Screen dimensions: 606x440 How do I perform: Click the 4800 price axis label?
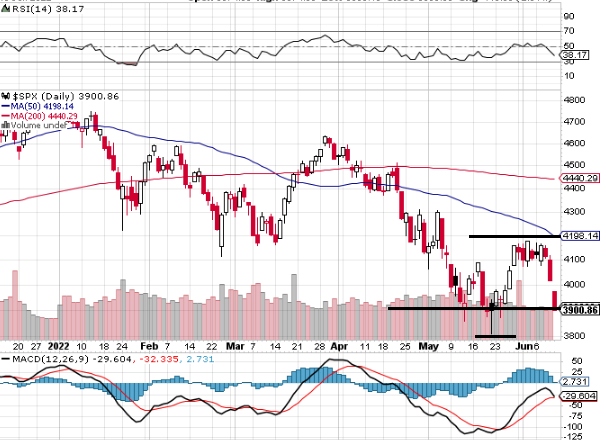pos(574,100)
